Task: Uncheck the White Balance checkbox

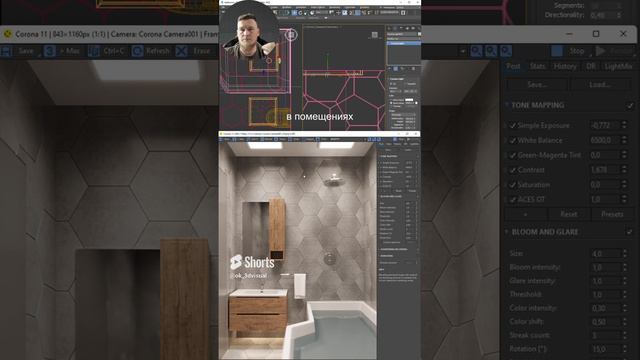Action: coord(513,140)
